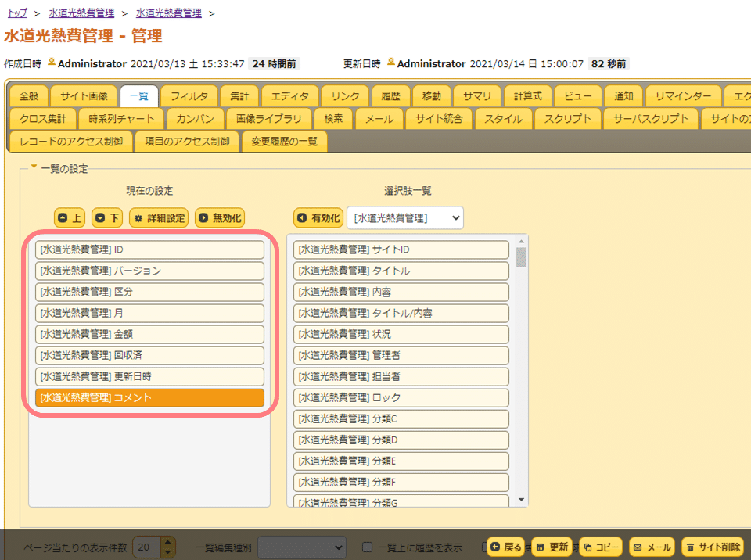Open the メール tab
The height and width of the screenshot is (560, 751).
coord(379,119)
